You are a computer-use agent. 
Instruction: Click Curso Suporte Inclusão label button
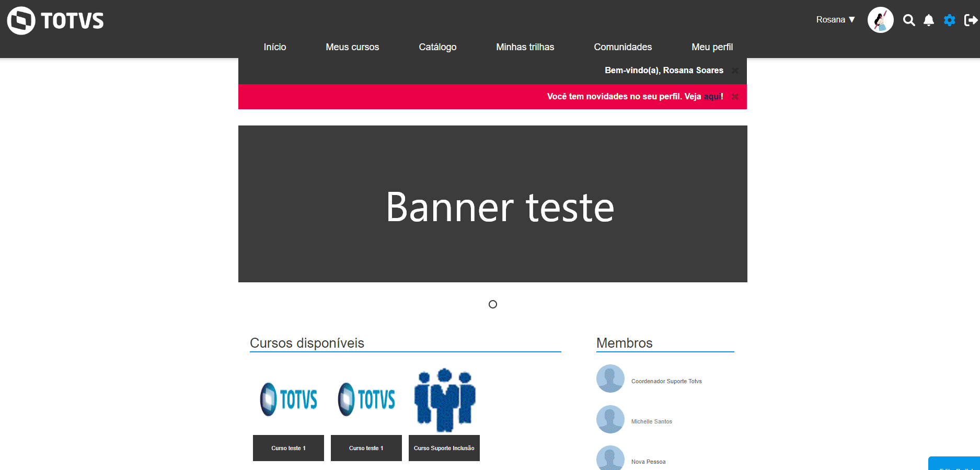coord(444,448)
